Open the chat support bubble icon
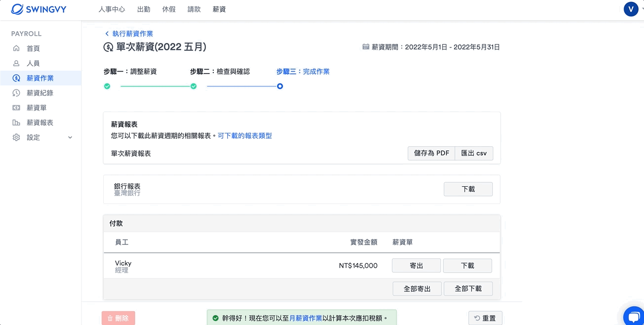 [x=633, y=316]
